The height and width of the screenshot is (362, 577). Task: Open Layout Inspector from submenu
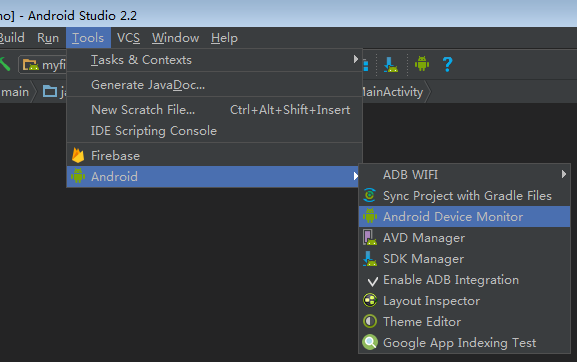(464, 301)
